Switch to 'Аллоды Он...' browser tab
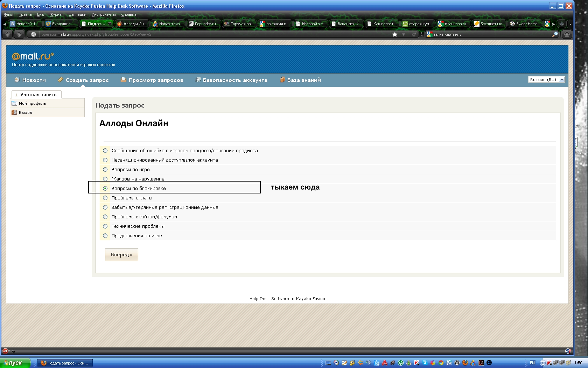 click(132, 24)
